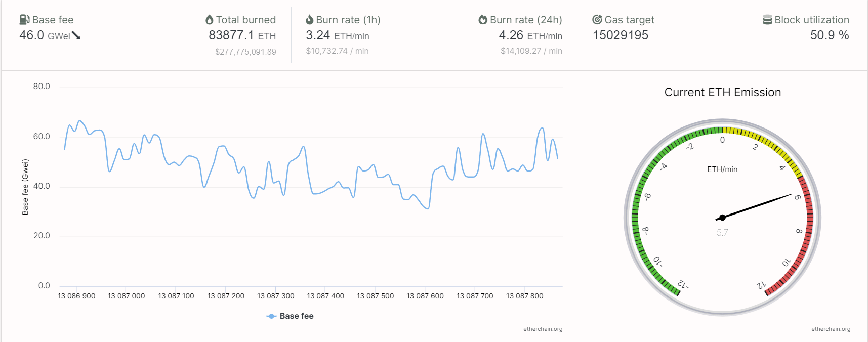Click the gas pump icon beside Base fee
868x342 pixels.
(x=24, y=20)
